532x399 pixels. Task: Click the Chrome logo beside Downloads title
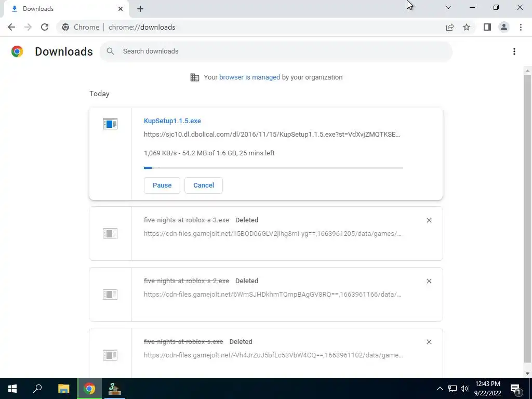(x=17, y=51)
